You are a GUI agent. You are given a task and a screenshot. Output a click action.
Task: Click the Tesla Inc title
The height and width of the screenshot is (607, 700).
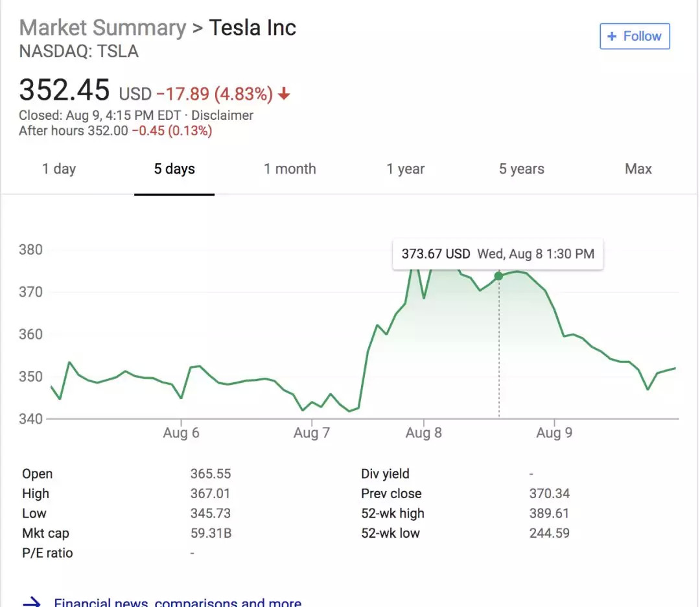click(x=252, y=28)
